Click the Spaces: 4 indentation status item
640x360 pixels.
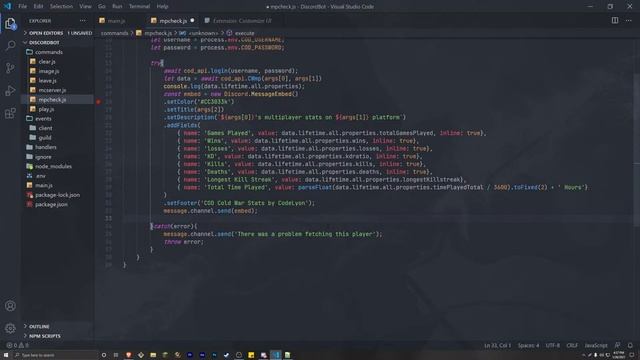[528, 345]
